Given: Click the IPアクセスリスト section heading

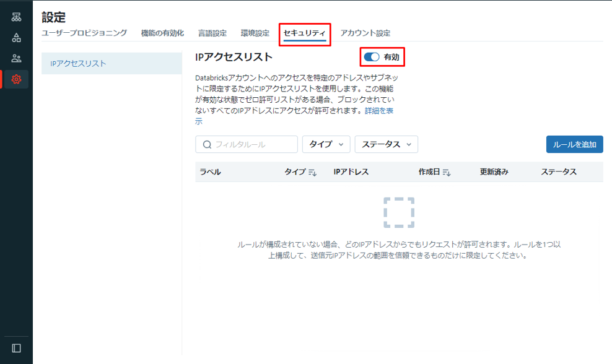Looking at the screenshot, I should (x=234, y=57).
